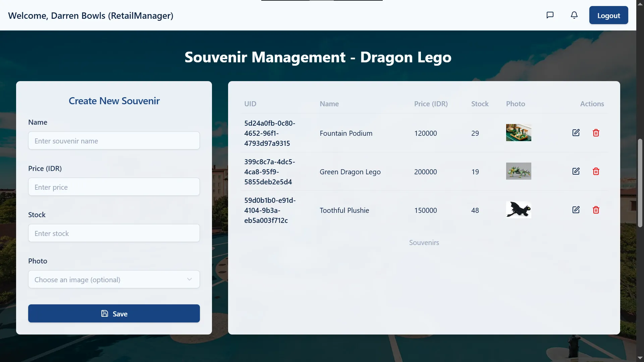The image size is (644, 362).
Task: Delete the Green Dragon Lego entry
Action: pyautogui.click(x=596, y=171)
